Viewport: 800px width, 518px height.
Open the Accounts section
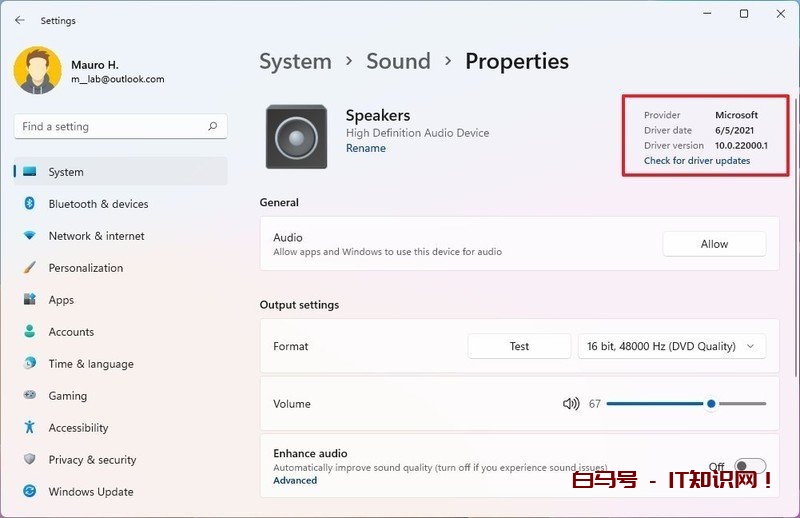click(71, 332)
